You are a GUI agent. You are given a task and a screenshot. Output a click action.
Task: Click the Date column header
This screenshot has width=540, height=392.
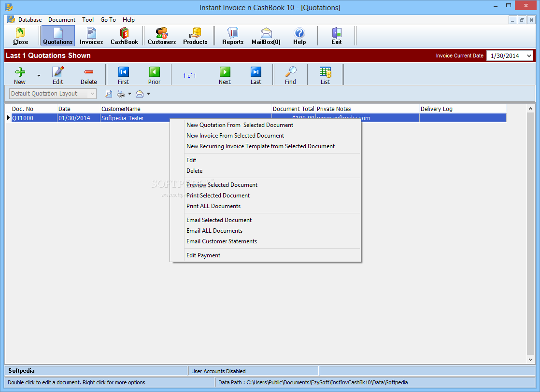click(x=79, y=109)
